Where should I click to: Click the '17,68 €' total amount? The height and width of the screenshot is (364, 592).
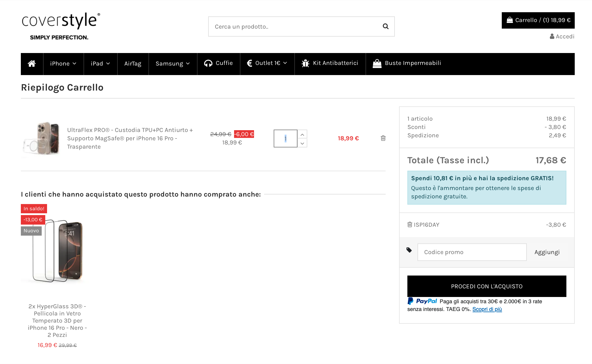(551, 160)
